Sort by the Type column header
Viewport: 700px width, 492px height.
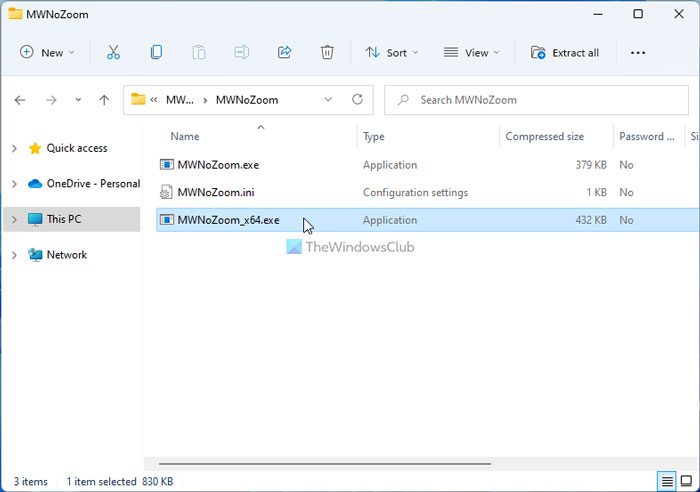tap(373, 137)
